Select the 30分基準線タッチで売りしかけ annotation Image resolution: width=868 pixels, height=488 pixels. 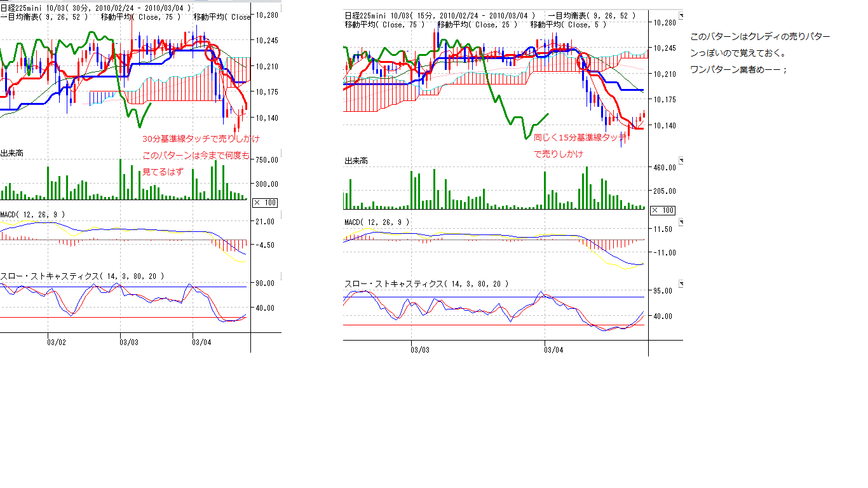pyautogui.click(x=200, y=139)
